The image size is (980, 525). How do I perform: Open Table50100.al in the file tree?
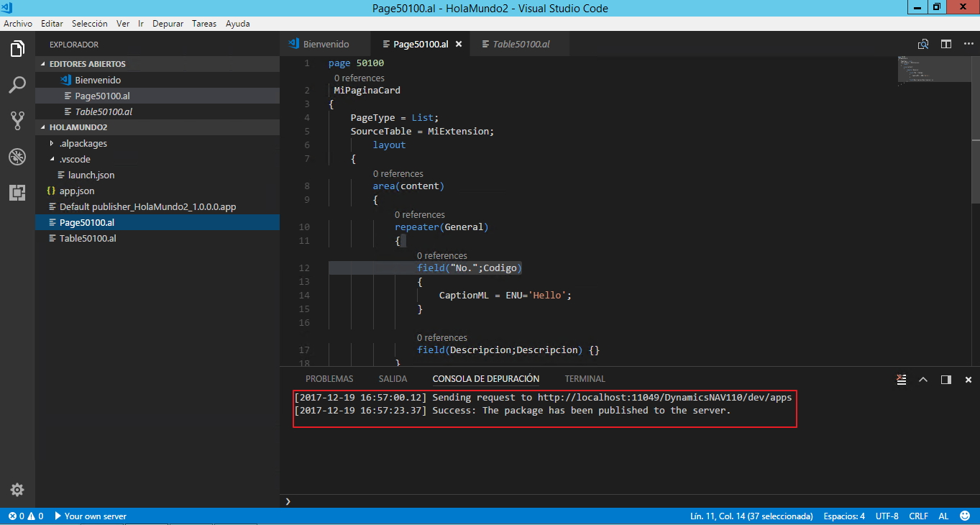pos(88,238)
